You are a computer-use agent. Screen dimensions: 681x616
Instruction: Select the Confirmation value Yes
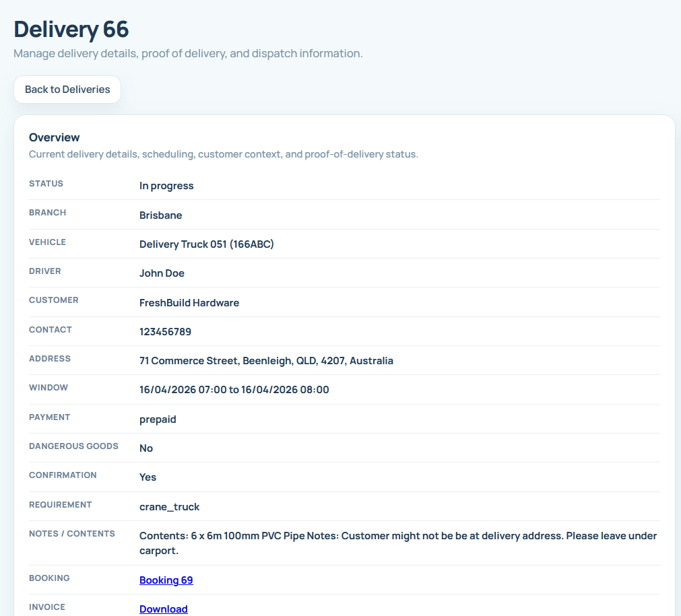(x=148, y=477)
